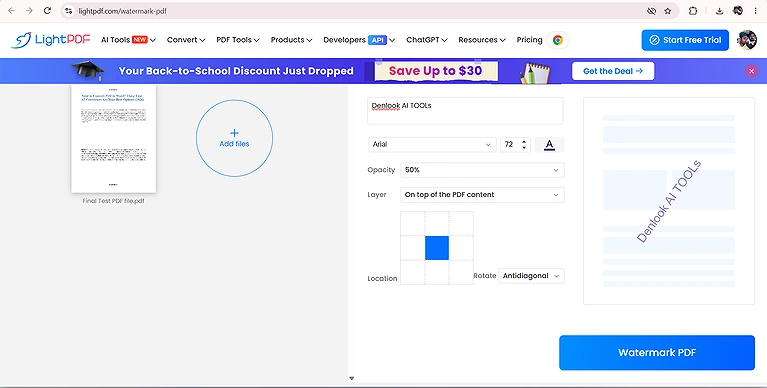Click the Watermark PDF button

(657, 352)
